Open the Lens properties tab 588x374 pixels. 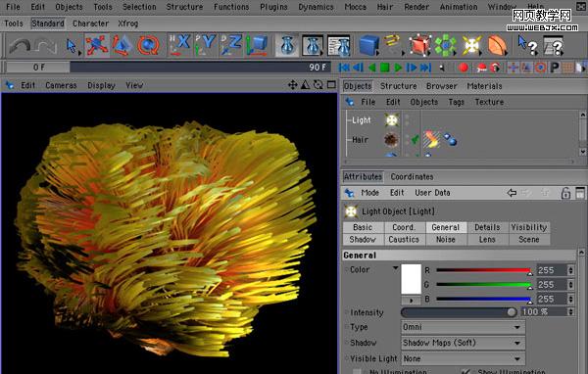pos(487,239)
